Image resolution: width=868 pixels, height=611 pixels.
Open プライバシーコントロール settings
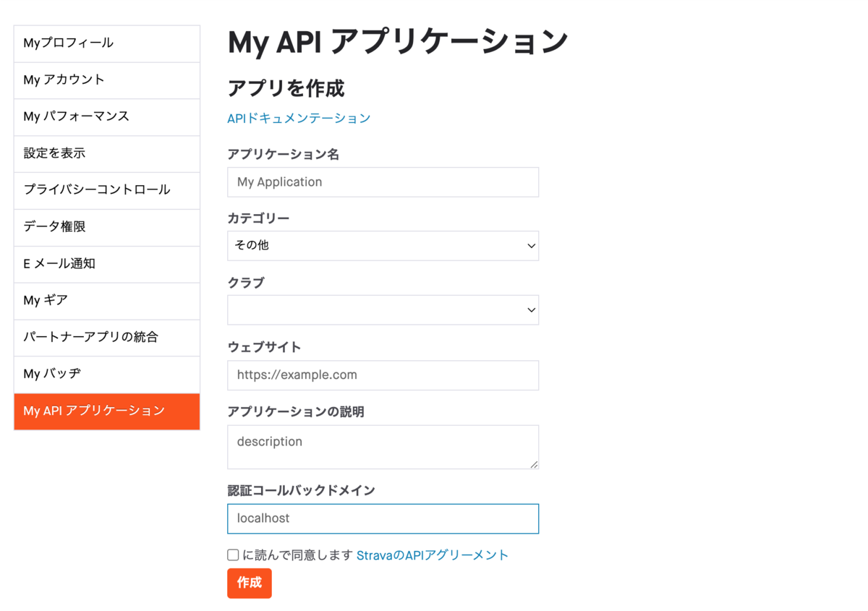(106, 190)
